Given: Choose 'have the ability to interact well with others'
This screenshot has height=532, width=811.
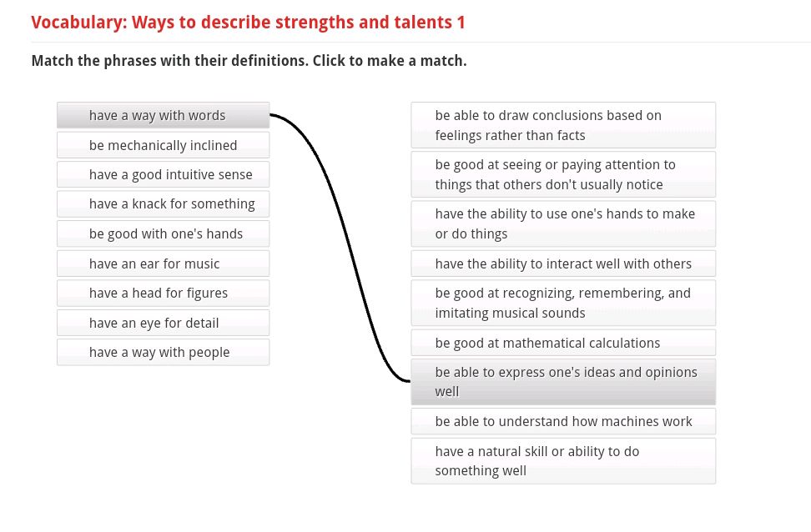Looking at the screenshot, I should coord(563,263).
